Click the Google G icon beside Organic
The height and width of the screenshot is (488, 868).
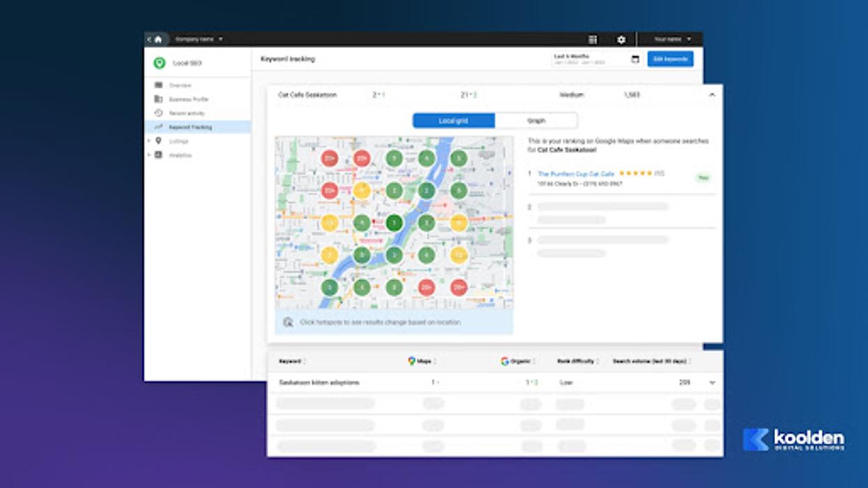click(x=504, y=361)
